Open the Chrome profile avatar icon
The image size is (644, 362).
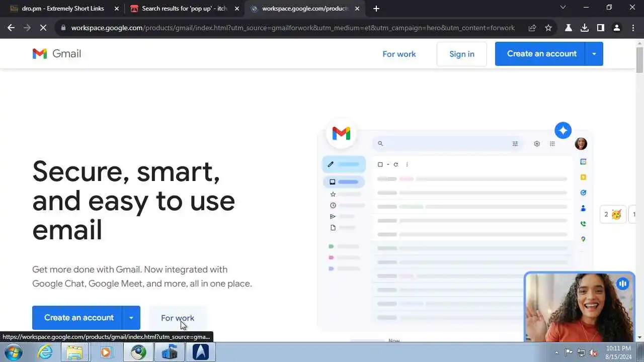click(617, 28)
